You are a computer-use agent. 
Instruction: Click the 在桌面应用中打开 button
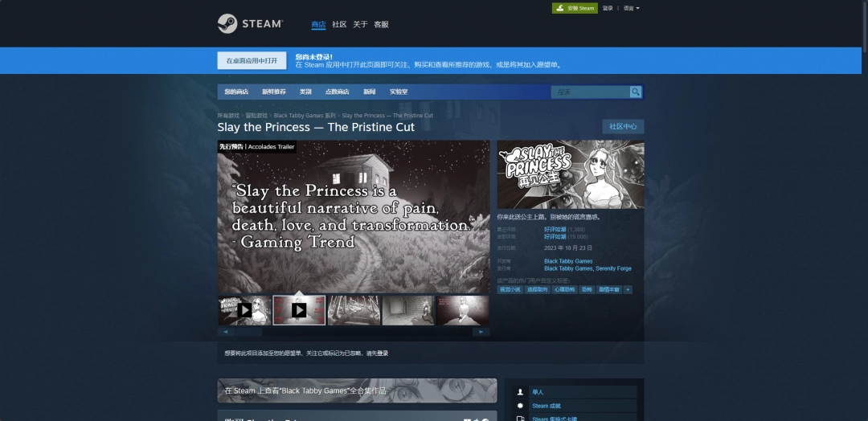pyautogui.click(x=252, y=60)
